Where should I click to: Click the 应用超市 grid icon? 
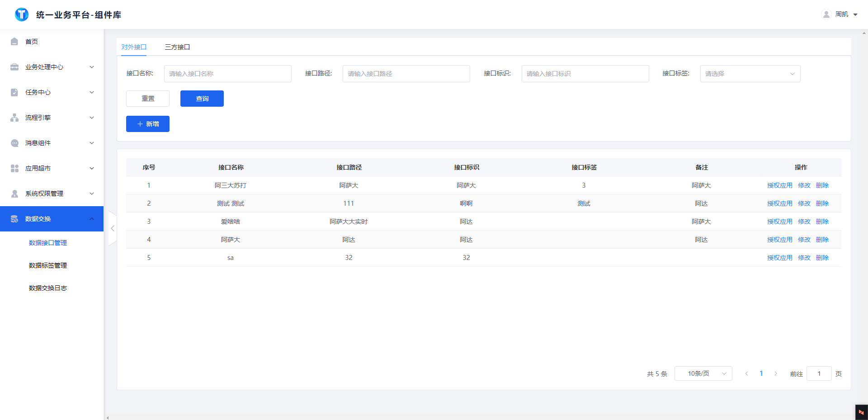(x=14, y=168)
